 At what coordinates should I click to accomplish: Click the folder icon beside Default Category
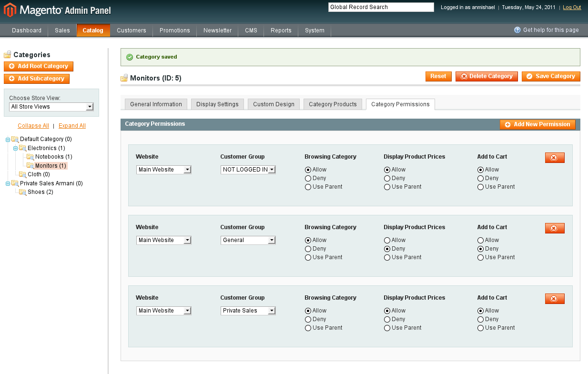point(15,139)
